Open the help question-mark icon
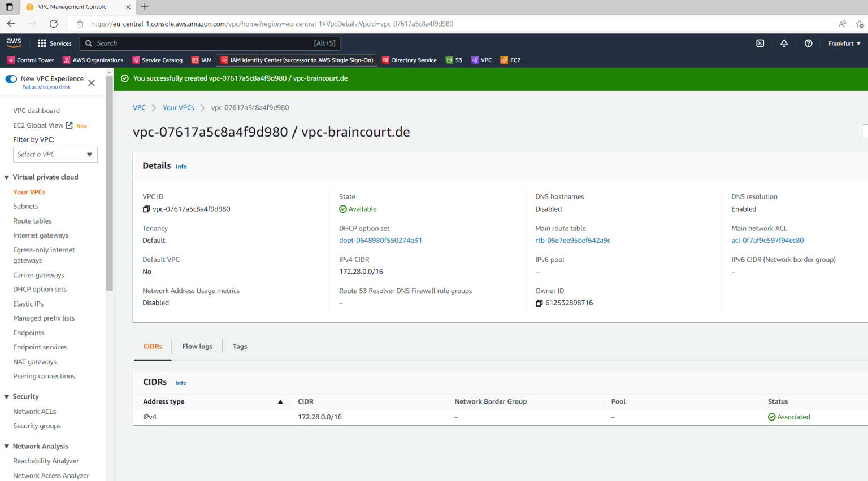The image size is (868, 481). click(x=808, y=43)
